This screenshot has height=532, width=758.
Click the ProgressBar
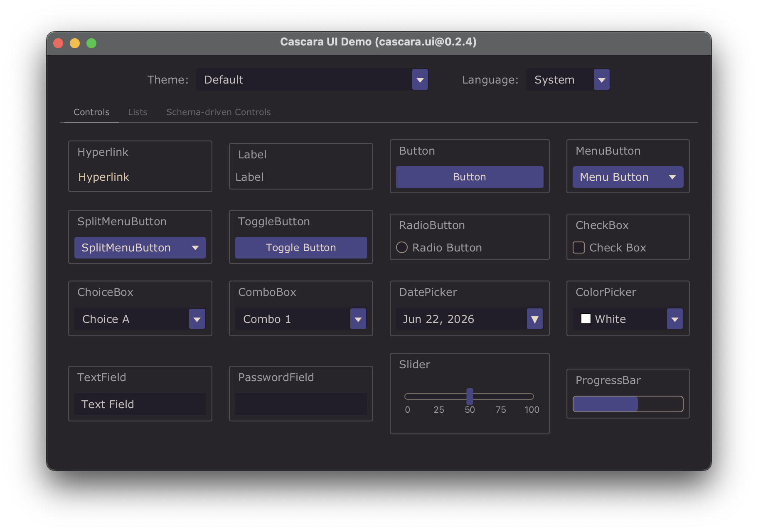point(628,404)
